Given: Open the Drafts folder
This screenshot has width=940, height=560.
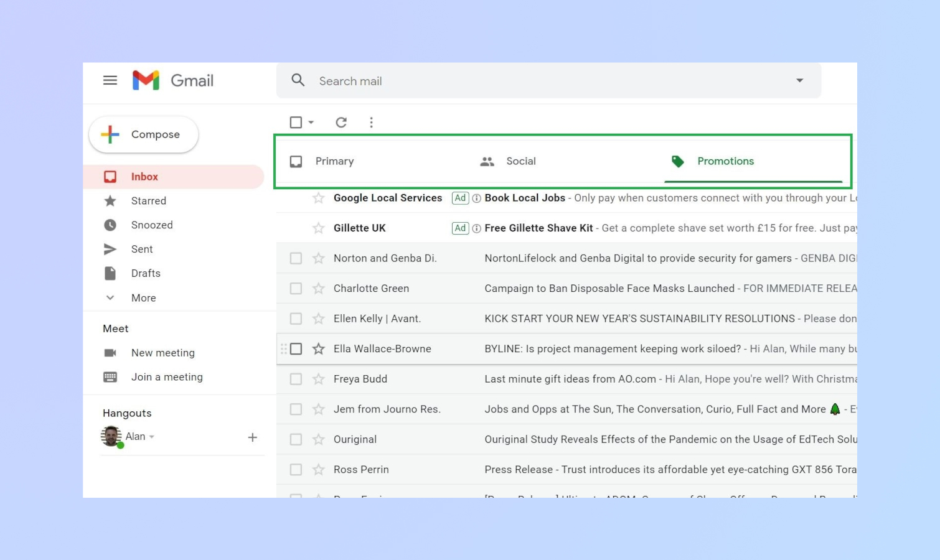Looking at the screenshot, I should 146,273.
